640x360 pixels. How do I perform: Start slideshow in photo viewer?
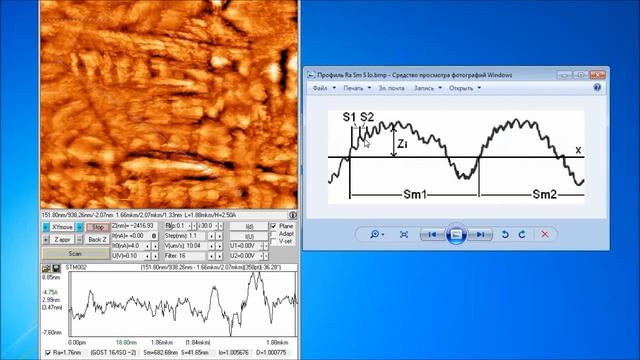(x=456, y=234)
